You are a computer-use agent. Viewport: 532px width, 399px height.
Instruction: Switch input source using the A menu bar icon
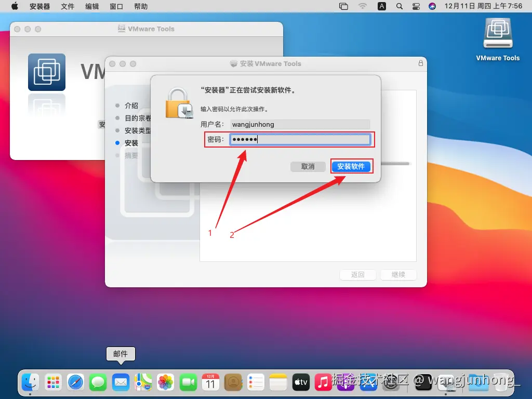pyautogui.click(x=382, y=6)
